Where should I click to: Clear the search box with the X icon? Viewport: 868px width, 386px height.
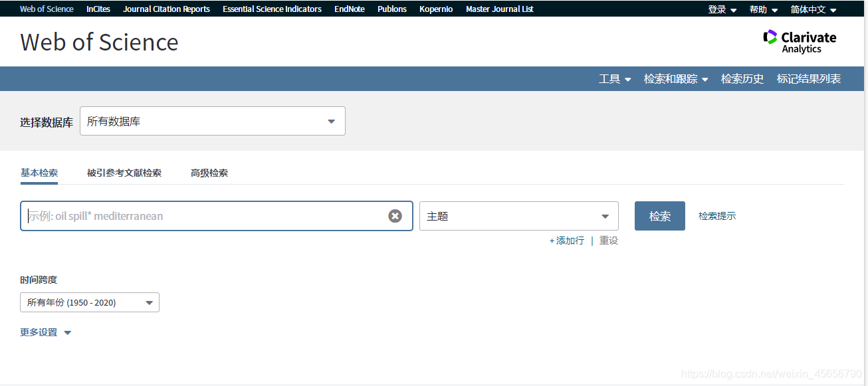click(395, 216)
